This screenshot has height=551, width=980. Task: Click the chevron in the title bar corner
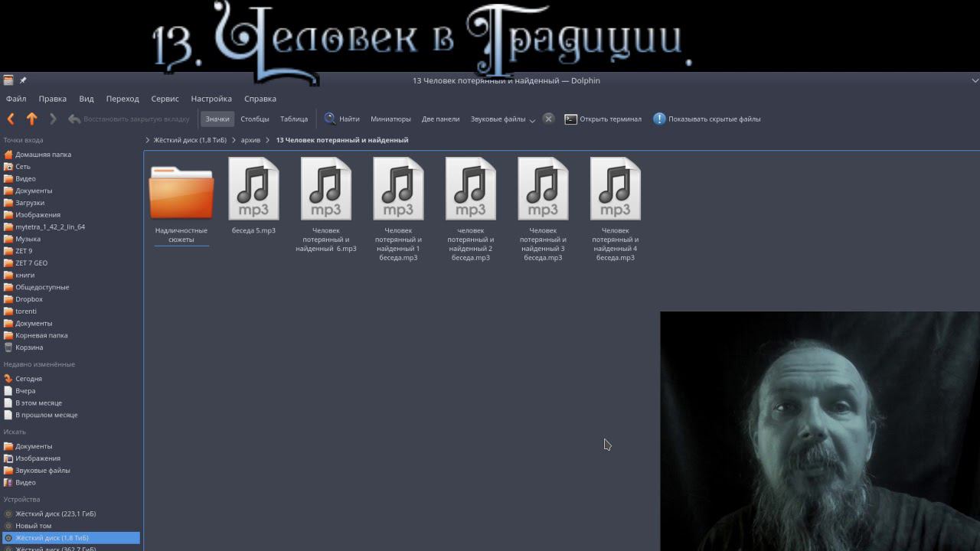pos(975,80)
